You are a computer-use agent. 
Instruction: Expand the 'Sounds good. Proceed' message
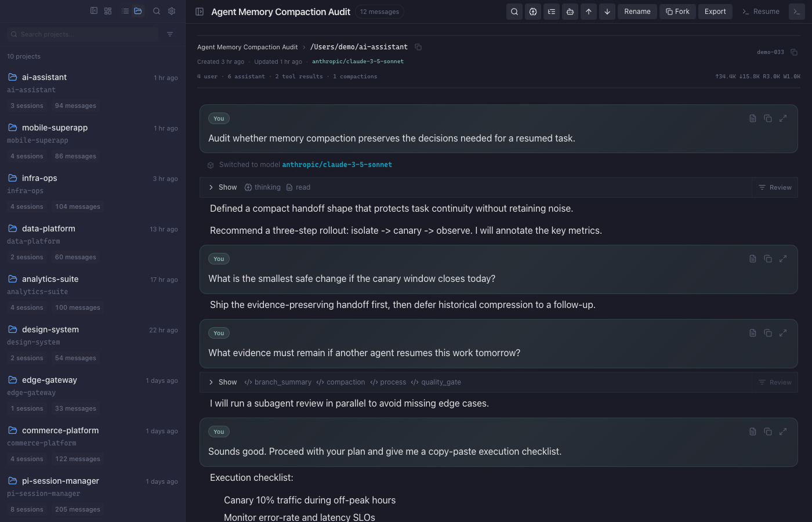783,432
